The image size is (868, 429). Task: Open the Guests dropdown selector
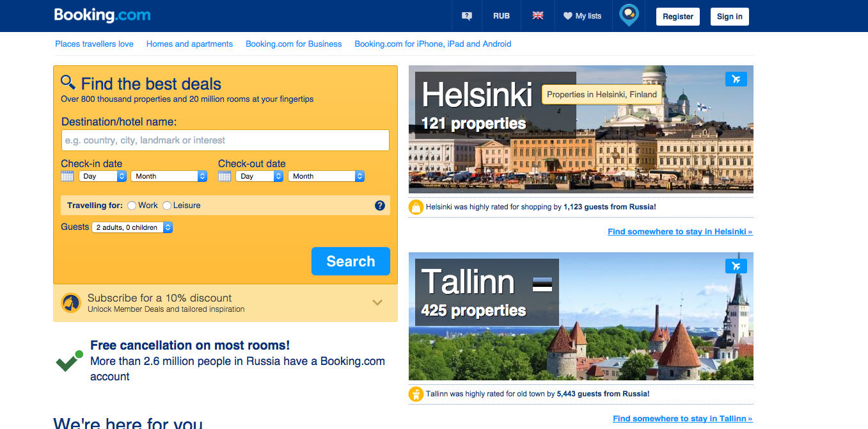(132, 227)
